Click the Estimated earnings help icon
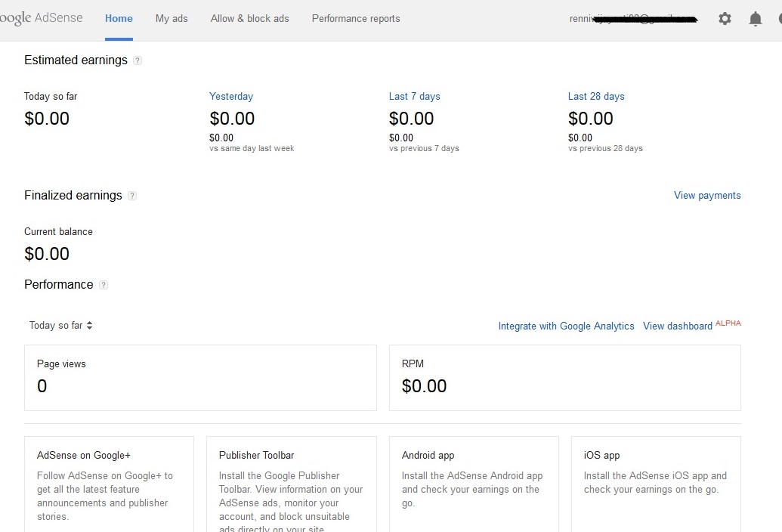Image resolution: width=782 pixels, height=532 pixels. (x=138, y=60)
